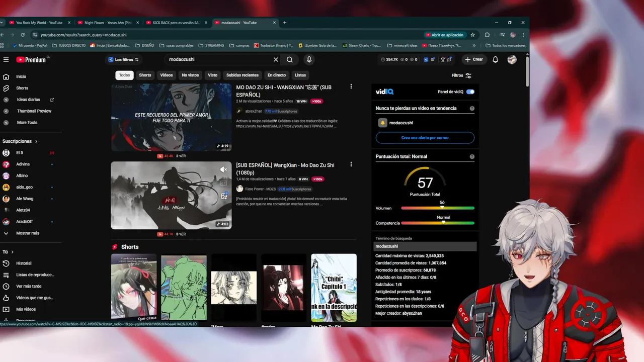The width and height of the screenshot is (644, 362).
Task: Select the Shorts filter chip
Action: pyautogui.click(x=145, y=75)
